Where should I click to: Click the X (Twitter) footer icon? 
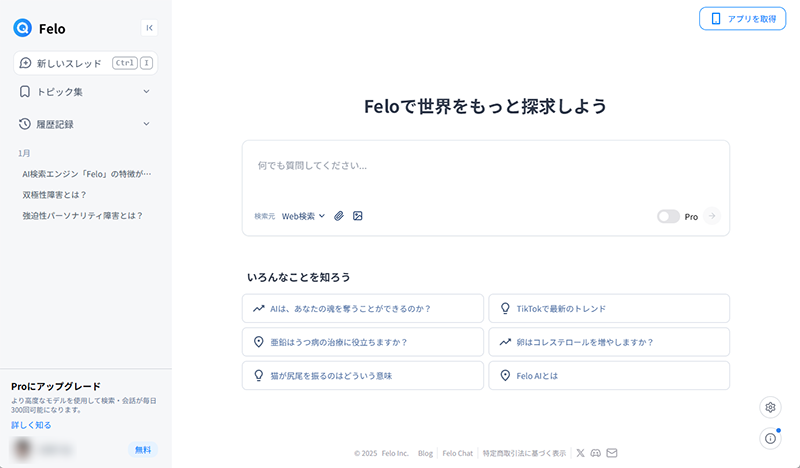581,453
